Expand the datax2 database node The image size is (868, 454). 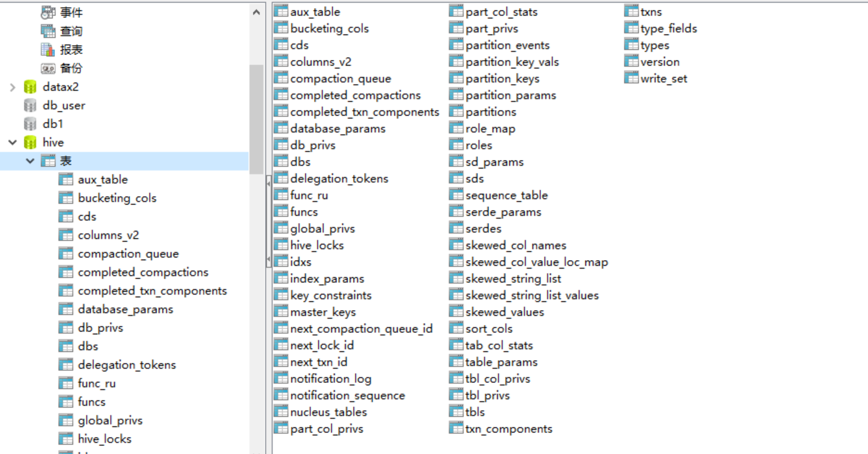pyautogui.click(x=12, y=87)
